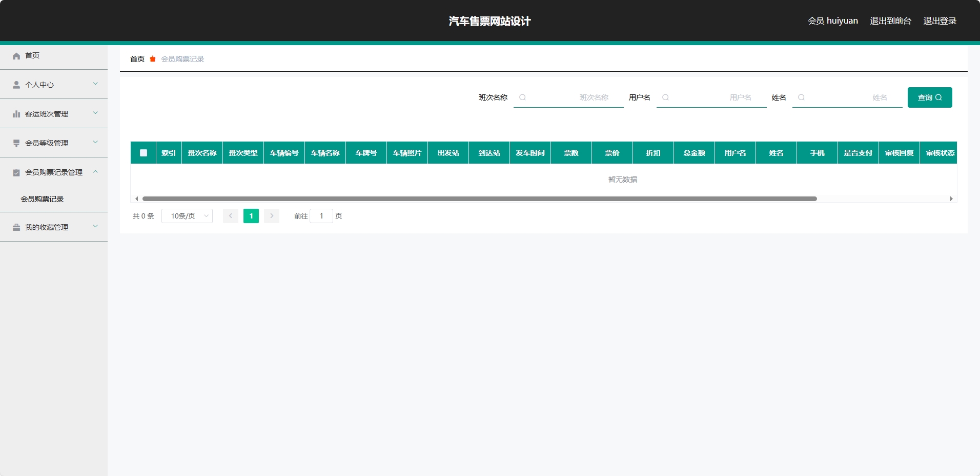Click the magnifier icon in 班次名称 field
Image resolution: width=980 pixels, height=476 pixels.
coord(522,97)
